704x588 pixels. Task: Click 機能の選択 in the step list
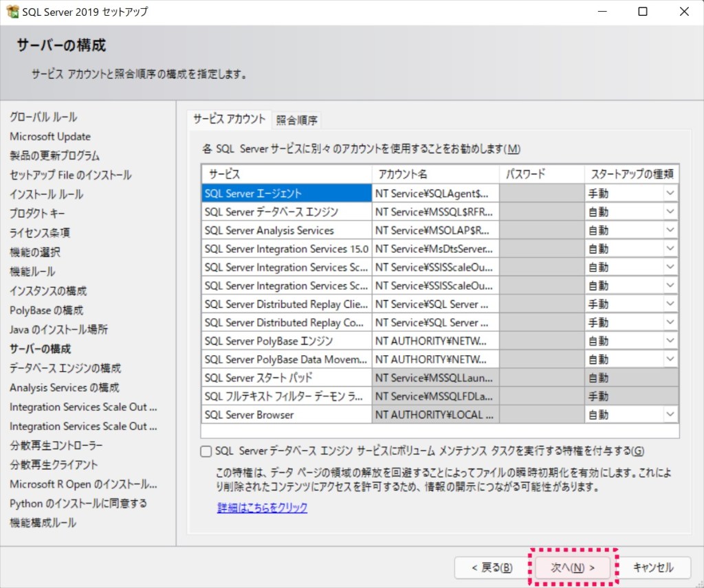point(35,252)
